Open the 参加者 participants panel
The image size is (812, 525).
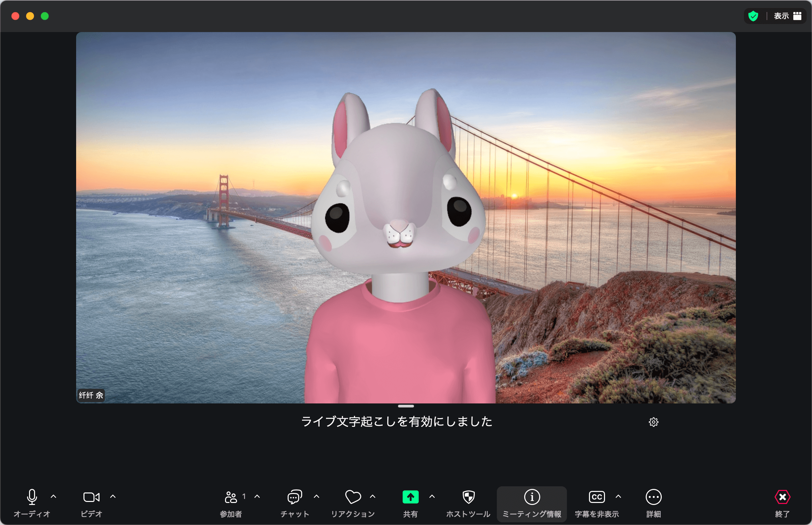click(x=231, y=497)
